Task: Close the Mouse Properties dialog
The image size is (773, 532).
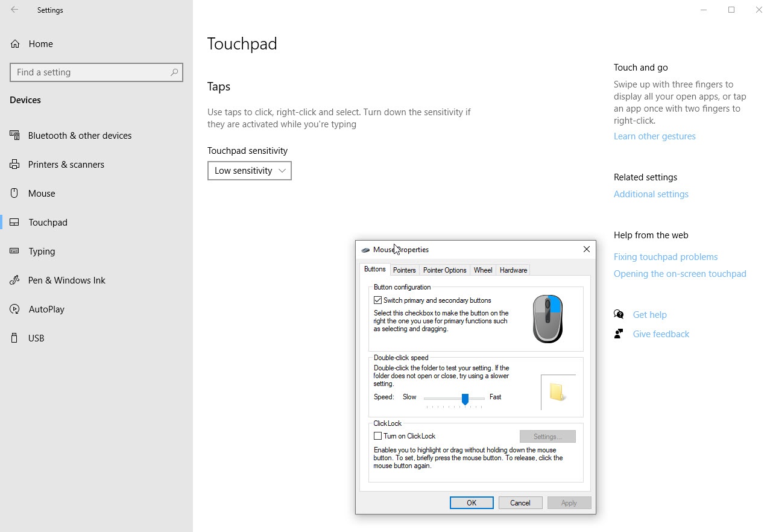Action: [587, 249]
